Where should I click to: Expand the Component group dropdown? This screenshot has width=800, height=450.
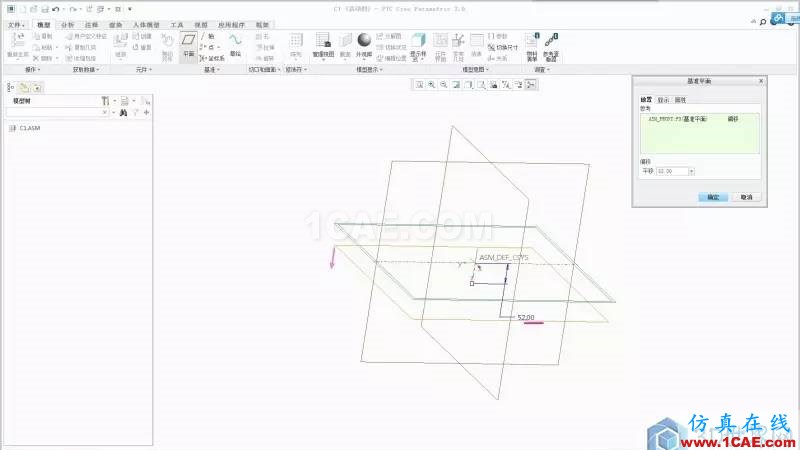point(144,69)
